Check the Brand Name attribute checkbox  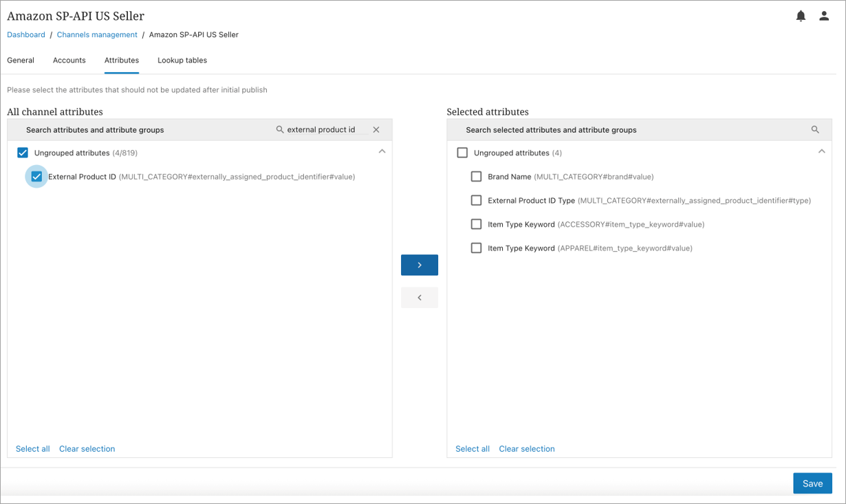[x=476, y=177]
